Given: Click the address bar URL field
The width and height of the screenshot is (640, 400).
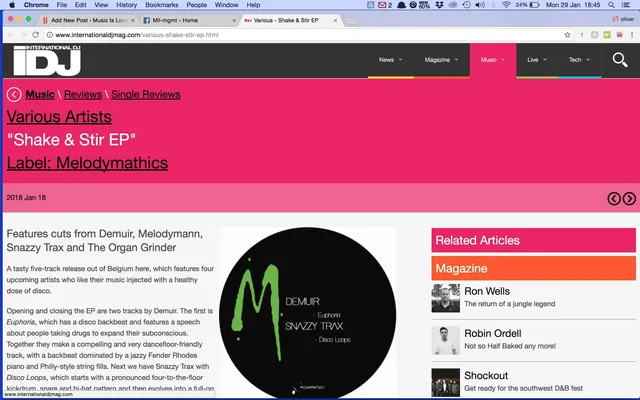Looking at the screenshot, I should point(306,35).
